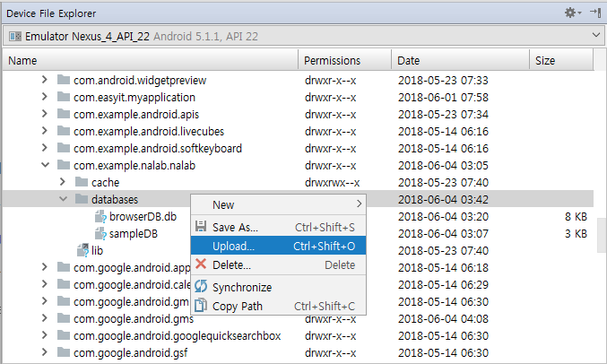607x364 pixels.
Task: Click the 3 KB size cell
Action: tap(576, 233)
